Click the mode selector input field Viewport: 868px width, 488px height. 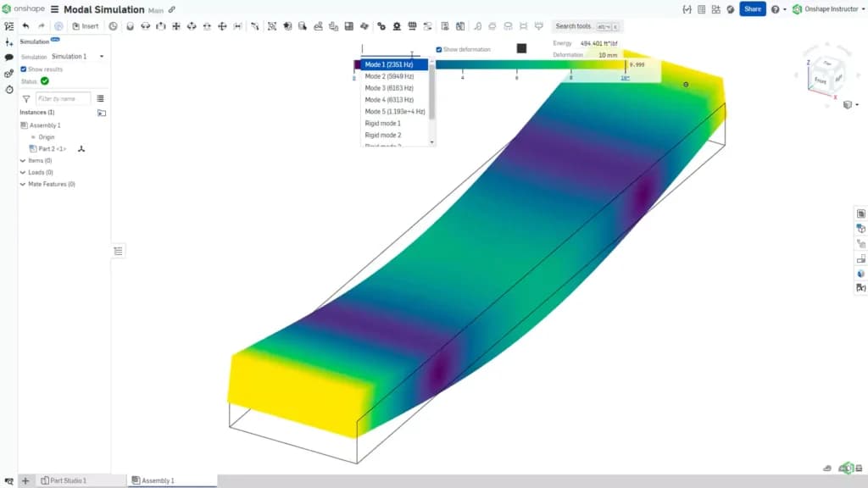pyautogui.click(x=391, y=50)
